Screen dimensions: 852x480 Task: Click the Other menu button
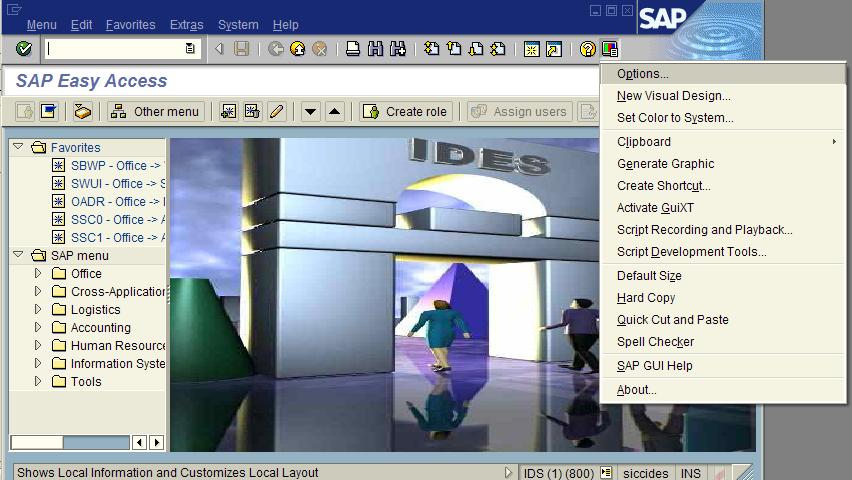(155, 111)
